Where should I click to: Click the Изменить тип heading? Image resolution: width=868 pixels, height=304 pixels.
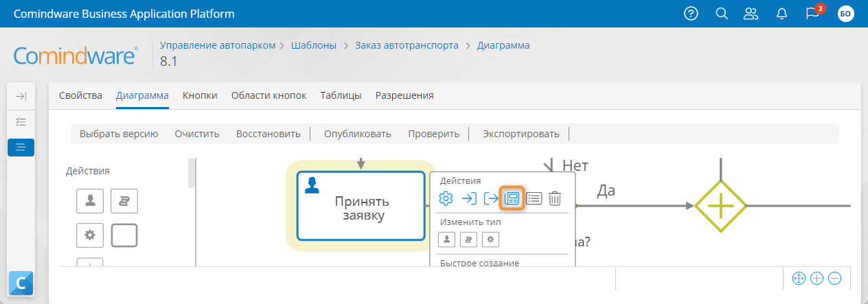click(470, 222)
